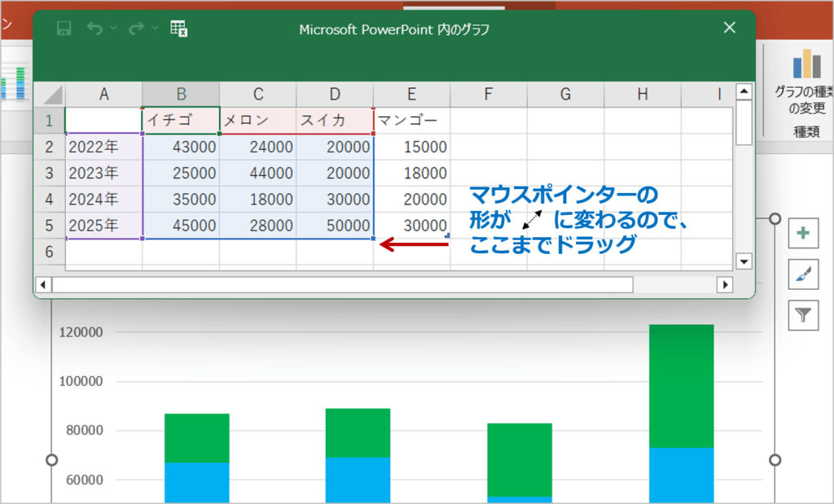
Task: Click cell containing 2023年
Action: (103, 173)
